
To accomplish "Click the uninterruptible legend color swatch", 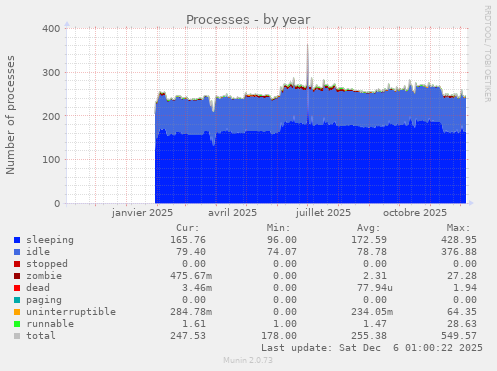I will pos(17,312).
